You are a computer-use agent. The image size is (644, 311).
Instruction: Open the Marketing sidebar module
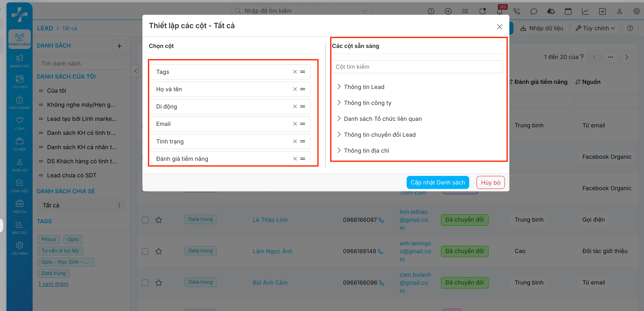(x=20, y=61)
